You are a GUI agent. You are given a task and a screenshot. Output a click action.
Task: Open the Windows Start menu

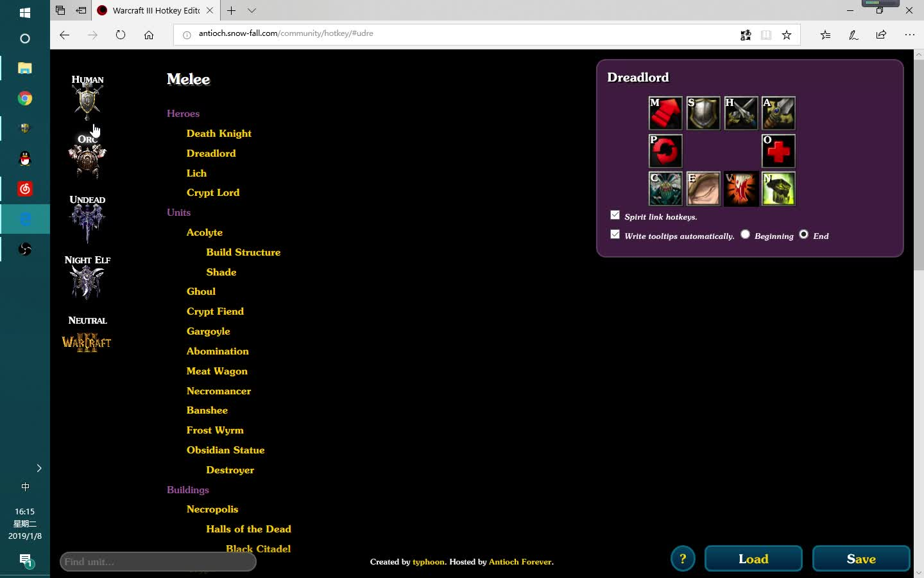coord(25,12)
